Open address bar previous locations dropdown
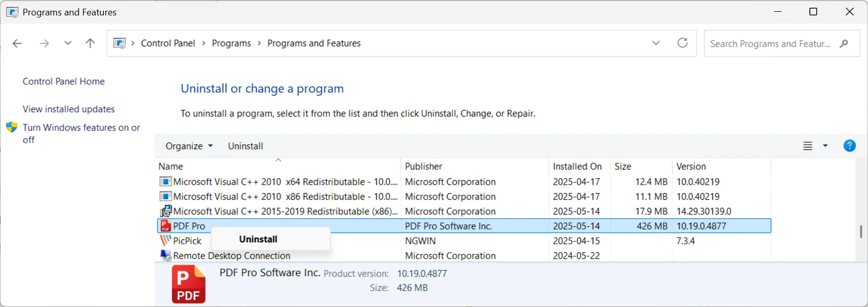 tap(656, 43)
